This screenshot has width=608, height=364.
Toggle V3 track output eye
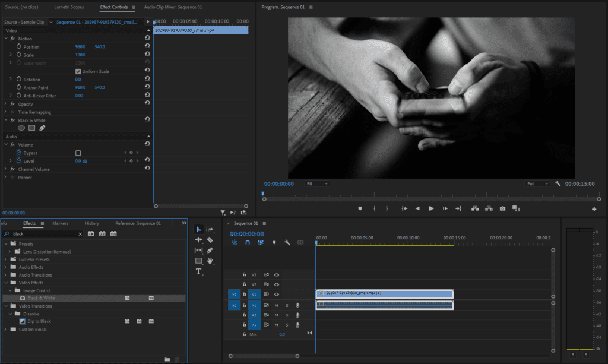coord(277,275)
